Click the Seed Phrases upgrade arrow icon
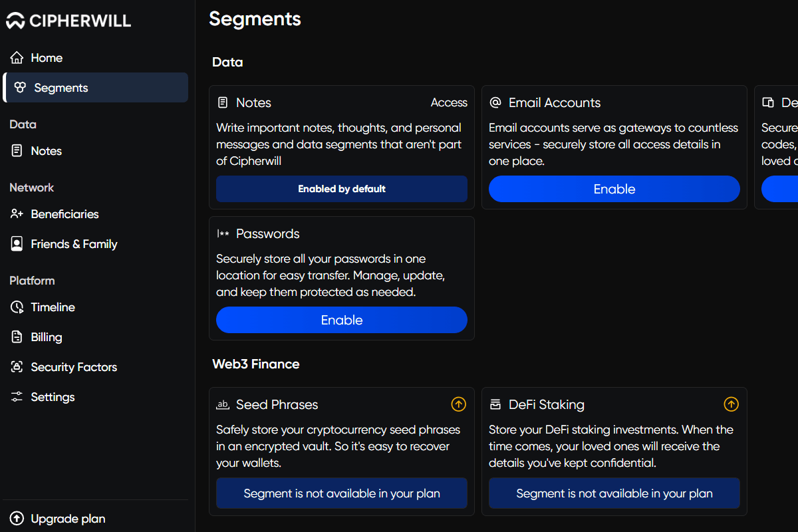Viewport: 798px width, 532px height. pos(459,404)
